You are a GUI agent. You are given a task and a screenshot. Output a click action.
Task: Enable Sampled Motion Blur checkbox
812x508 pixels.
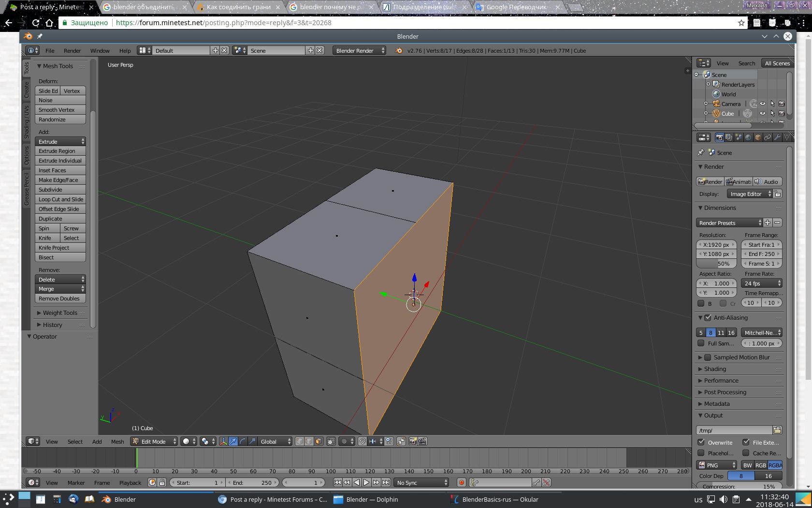point(708,358)
